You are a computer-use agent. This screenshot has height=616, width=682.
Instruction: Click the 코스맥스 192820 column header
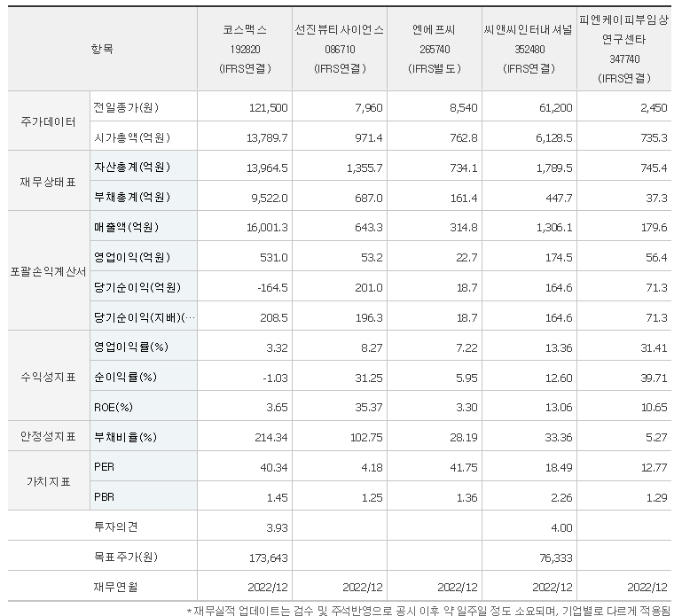point(245,49)
